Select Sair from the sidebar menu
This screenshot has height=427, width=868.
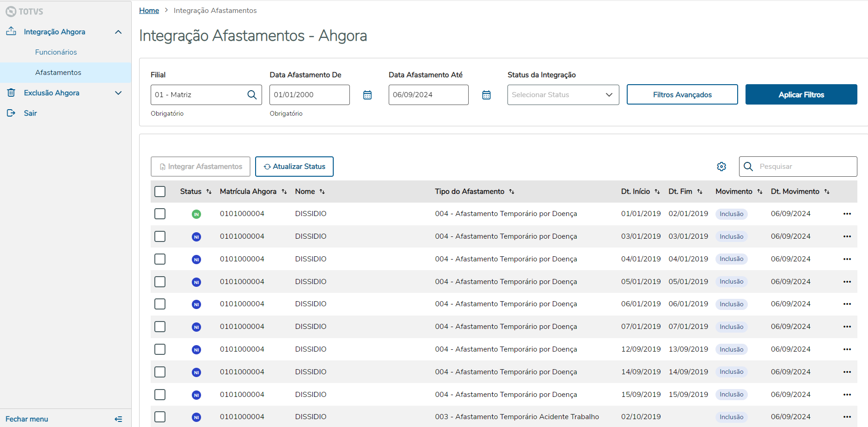point(31,113)
